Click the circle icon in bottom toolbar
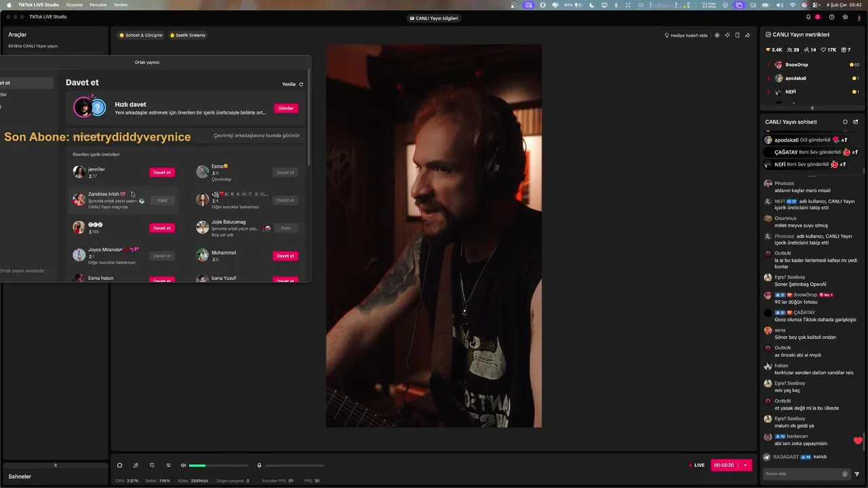 (119, 465)
